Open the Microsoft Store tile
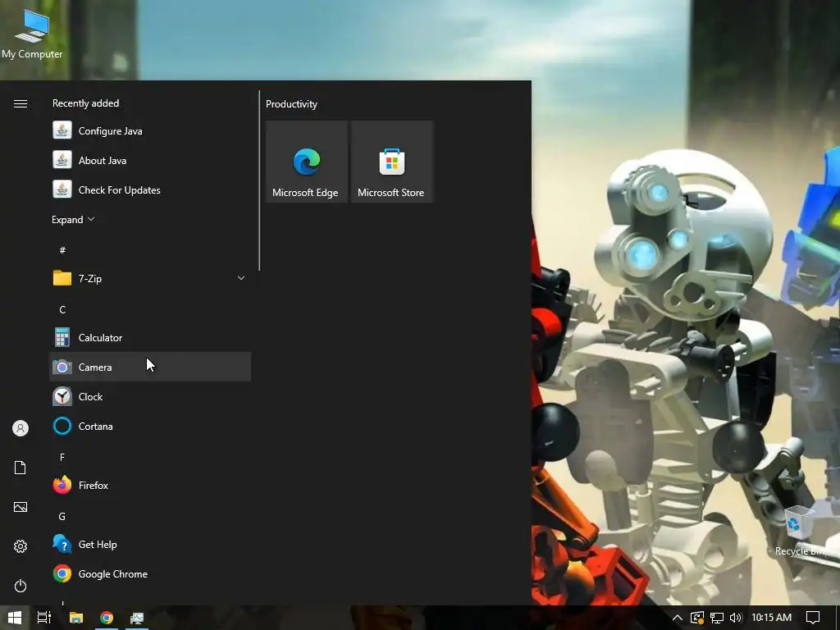Viewport: 840px width, 630px height. pos(391,162)
